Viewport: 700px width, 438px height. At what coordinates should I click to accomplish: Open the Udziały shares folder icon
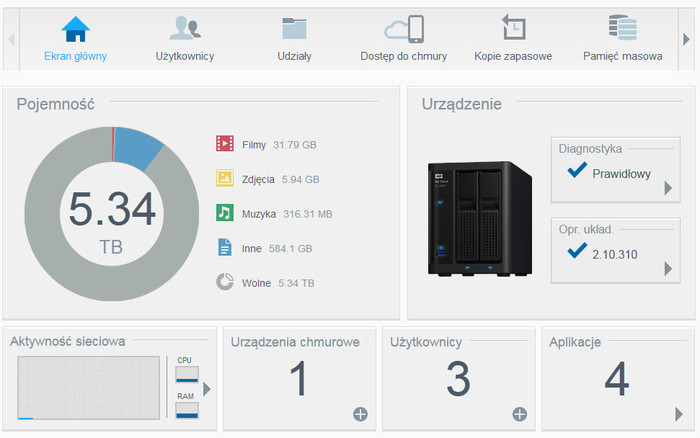[x=294, y=28]
